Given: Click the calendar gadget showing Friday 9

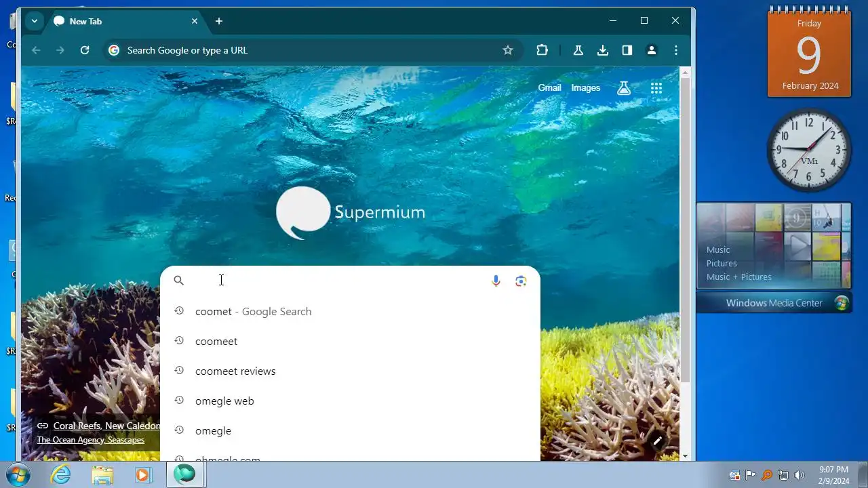Looking at the screenshot, I should coord(809,53).
